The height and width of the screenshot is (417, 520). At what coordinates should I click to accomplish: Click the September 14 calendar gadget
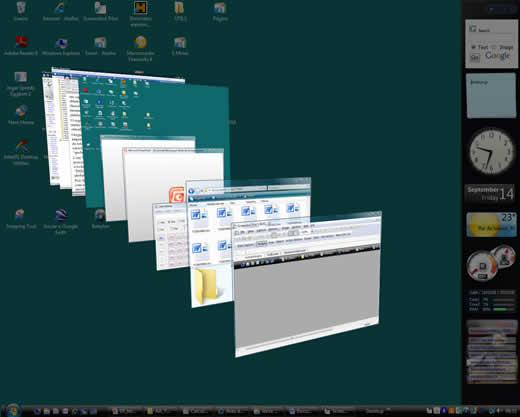490,194
